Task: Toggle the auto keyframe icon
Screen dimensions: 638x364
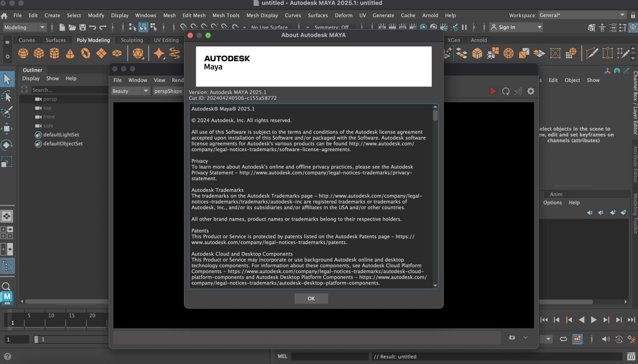Action: 619,339
